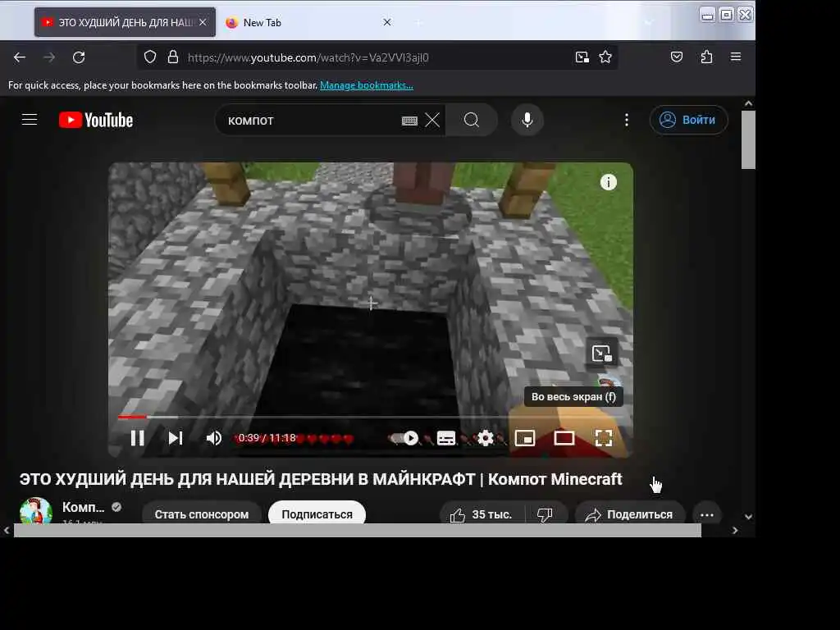Open the Компот channel avatar
The width and height of the screenshot is (840, 630).
click(36, 511)
